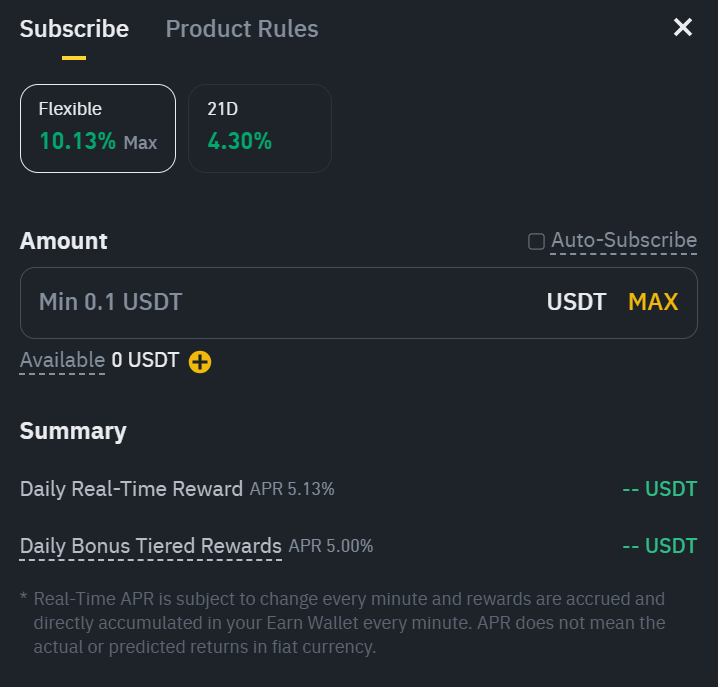Viewport: 718px width, 687px height.
Task: Click the underlined Auto-Subscribe label
Action: click(624, 240)
